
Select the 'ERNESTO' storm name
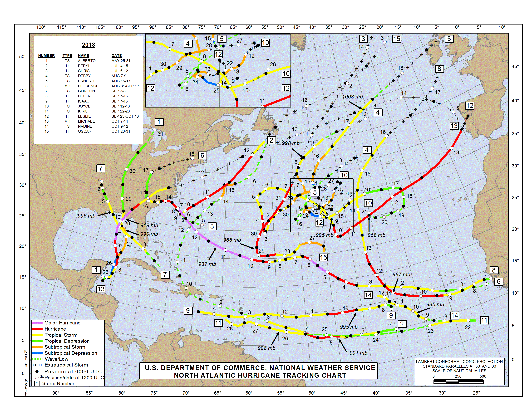click(87, 81)
